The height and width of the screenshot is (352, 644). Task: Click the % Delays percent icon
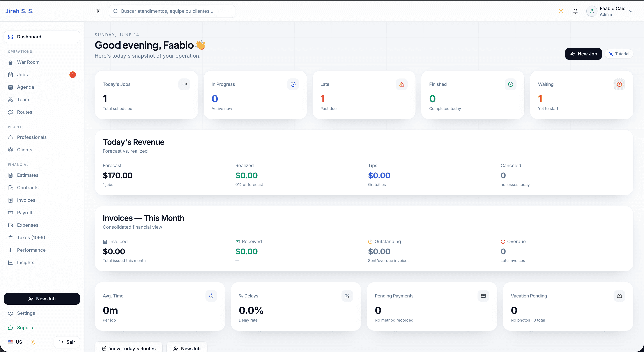click(347, 296)
